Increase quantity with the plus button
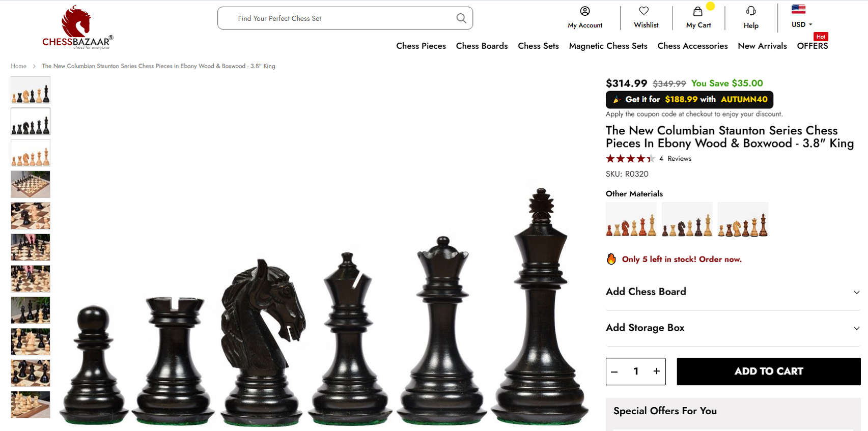The height and width of the screenshot is (431, 868). (x=657, y=371)
